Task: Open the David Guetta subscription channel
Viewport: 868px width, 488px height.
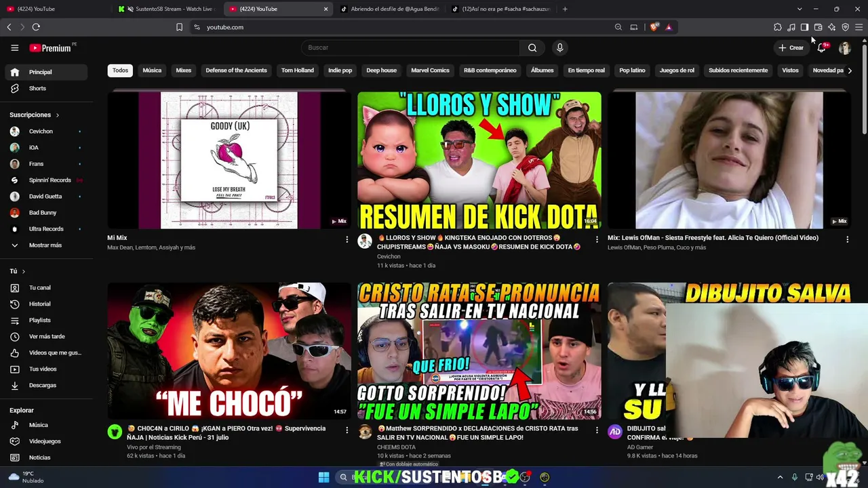Action: (46, 197)
